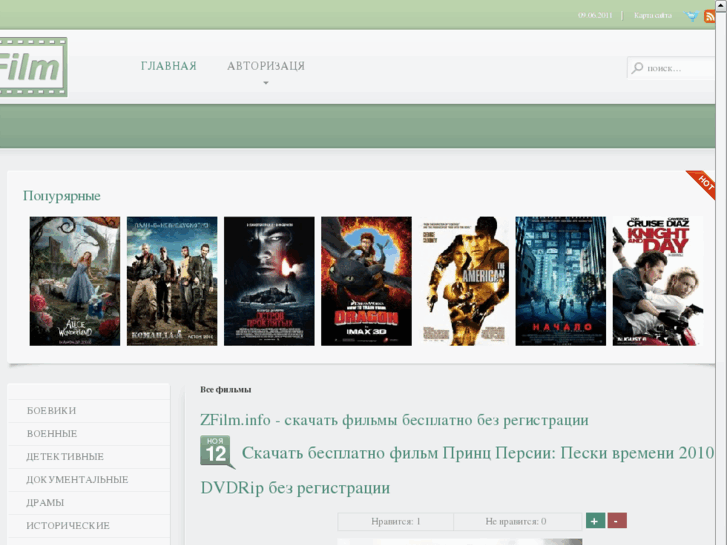Click in the поиск search field
This screenshot has height=545, width=727.
678,68
